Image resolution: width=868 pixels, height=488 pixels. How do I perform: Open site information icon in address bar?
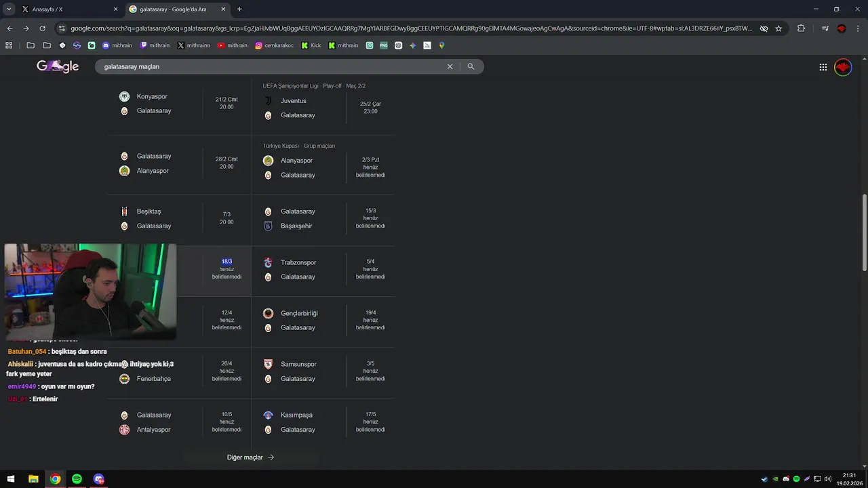coord(62,28)
